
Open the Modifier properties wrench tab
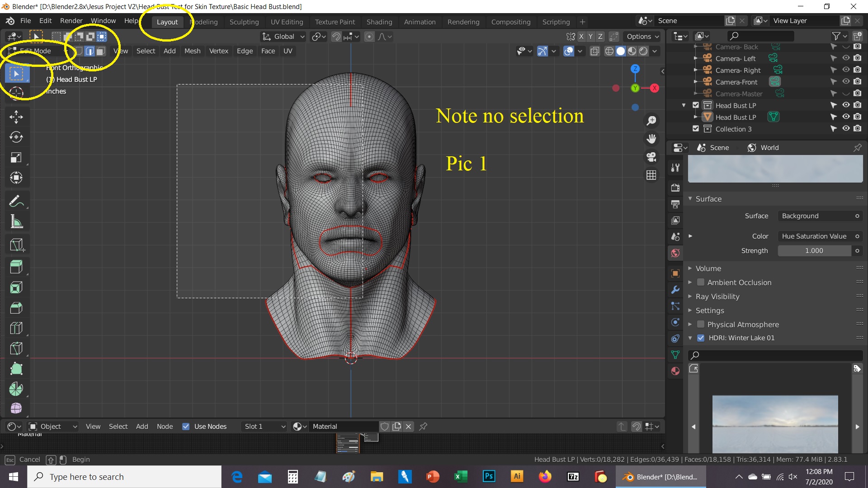point(675,290)
